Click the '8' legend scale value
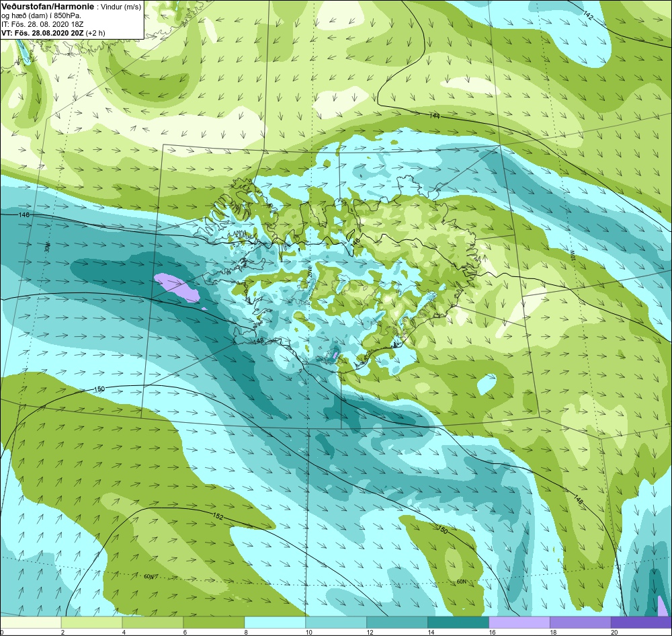Screen dimensions: 672x636 (247, 633)
